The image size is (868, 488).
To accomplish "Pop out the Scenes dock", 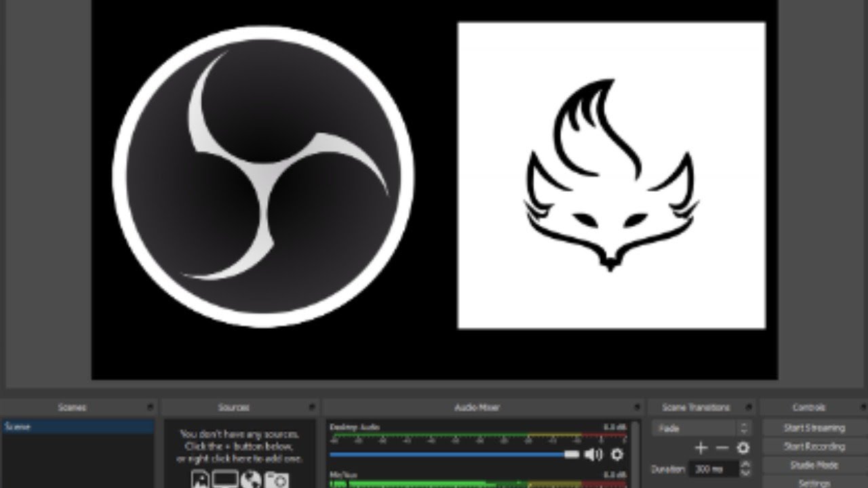I will tap(150, 407).
